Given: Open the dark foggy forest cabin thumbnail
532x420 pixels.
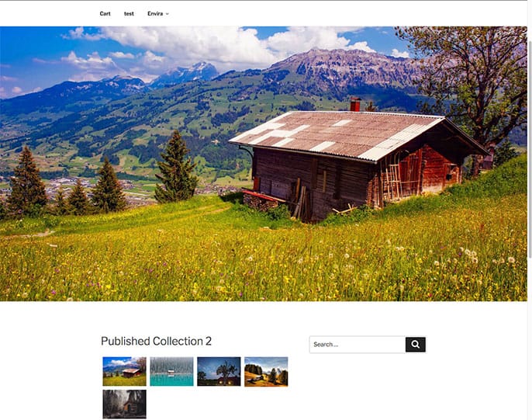Looking at the screenshot, I should (125, 404).
